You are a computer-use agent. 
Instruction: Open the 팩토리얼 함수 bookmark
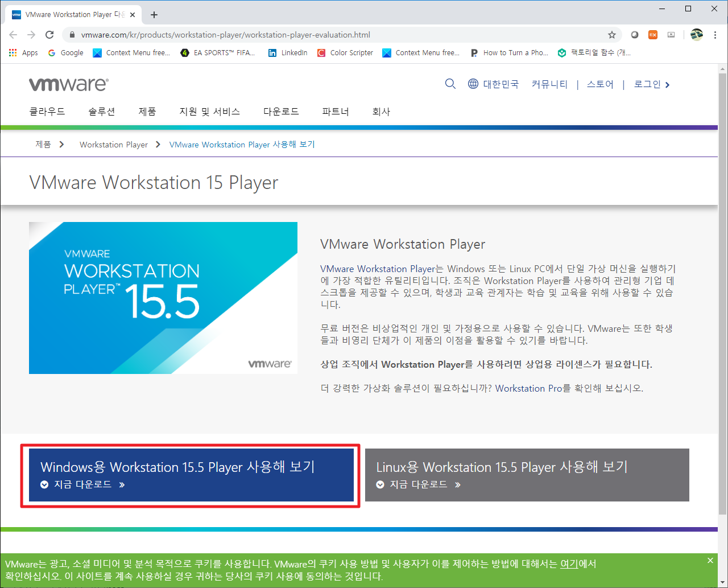coord(594,53)
